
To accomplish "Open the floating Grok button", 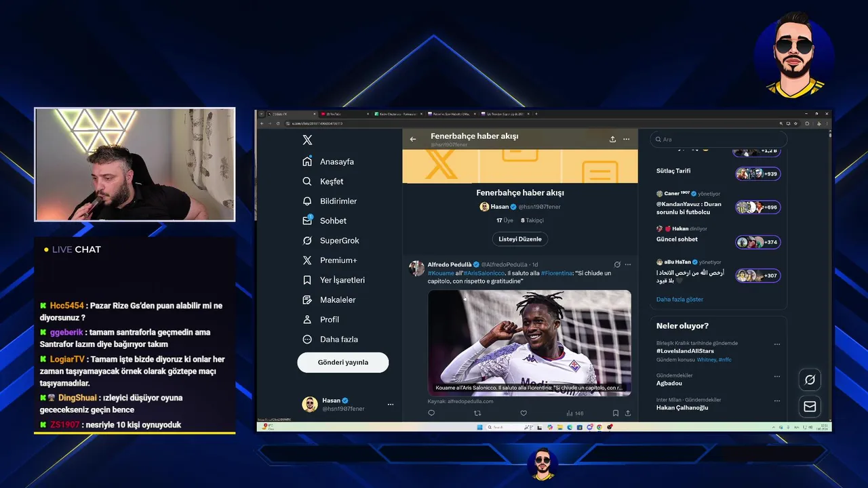I will click(810, 380).
